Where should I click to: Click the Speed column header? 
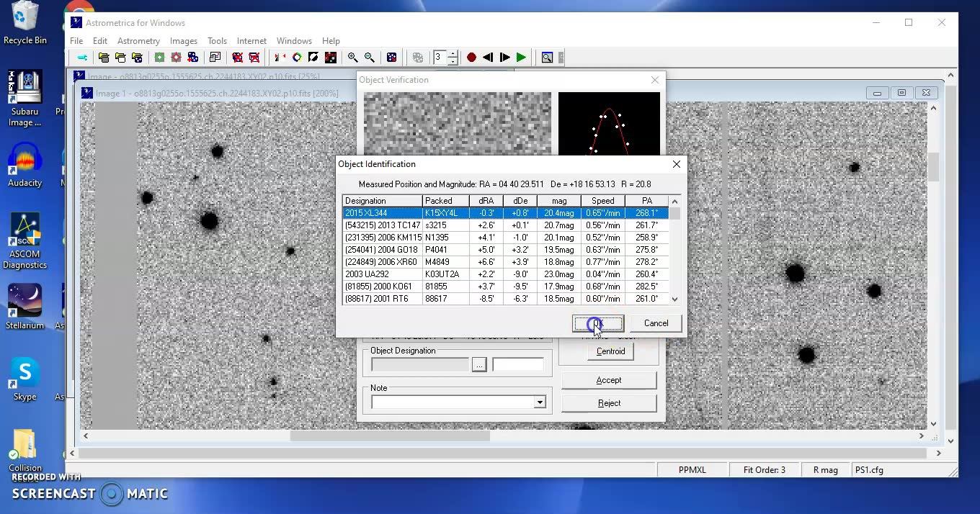coord(603,201)
